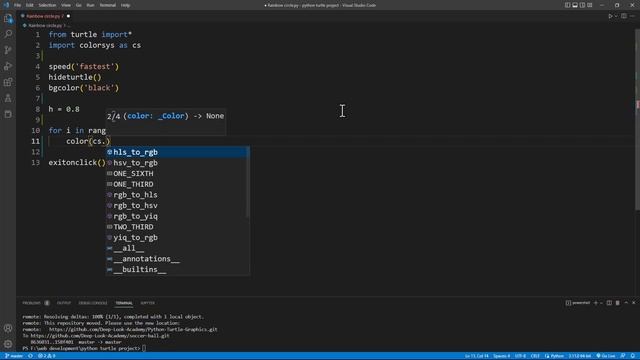640x360 pixels.
Task: Open the Accounts icon in activity bar
Action: (x=8, y=328)
